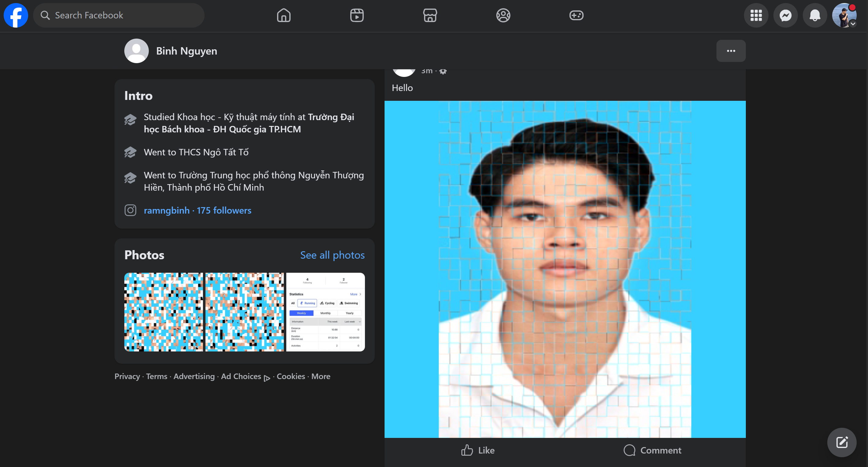Open the apps grid menu
Screen dimensions: 868x467
tap(756, 16)
